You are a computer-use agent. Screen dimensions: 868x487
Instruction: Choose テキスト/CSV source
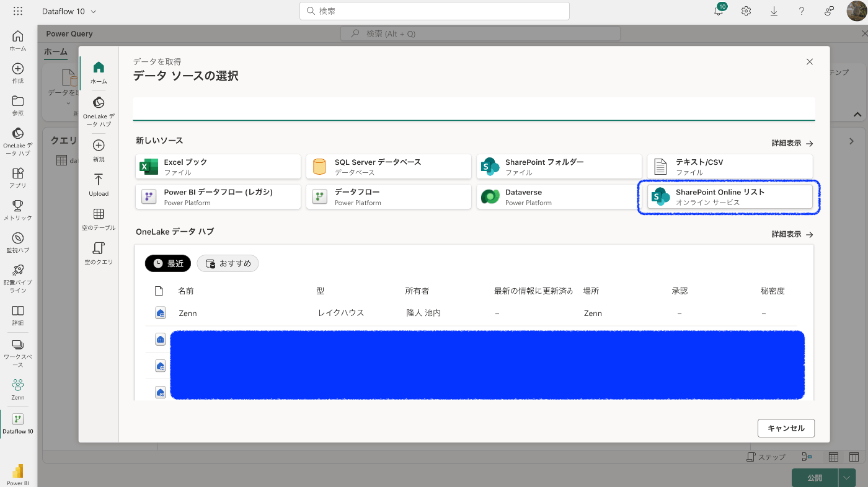(x=730, y=167)
